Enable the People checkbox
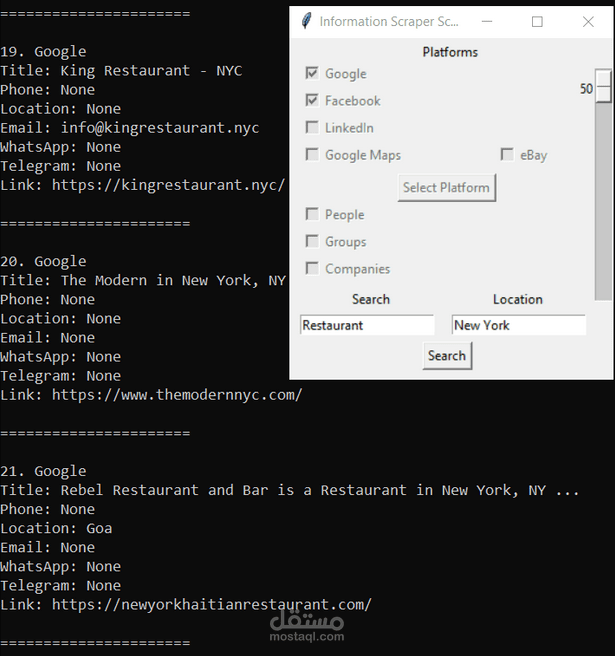The image size is (615, 656). click(312, 214)
